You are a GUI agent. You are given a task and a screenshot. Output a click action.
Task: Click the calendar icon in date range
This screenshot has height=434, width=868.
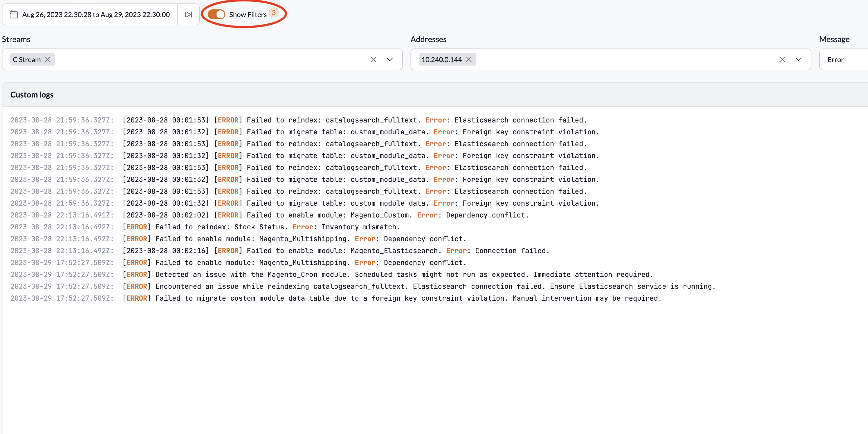[14, 15]
